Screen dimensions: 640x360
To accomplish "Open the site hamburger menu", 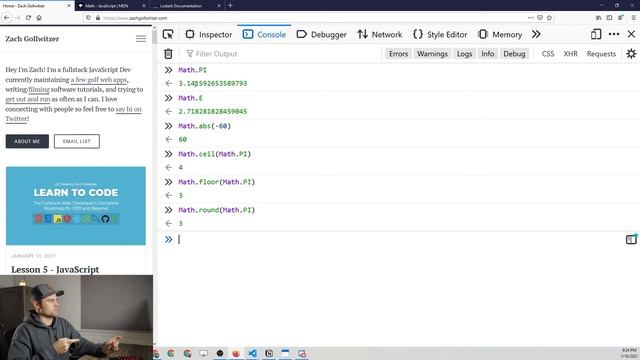I will click(141, 38).
